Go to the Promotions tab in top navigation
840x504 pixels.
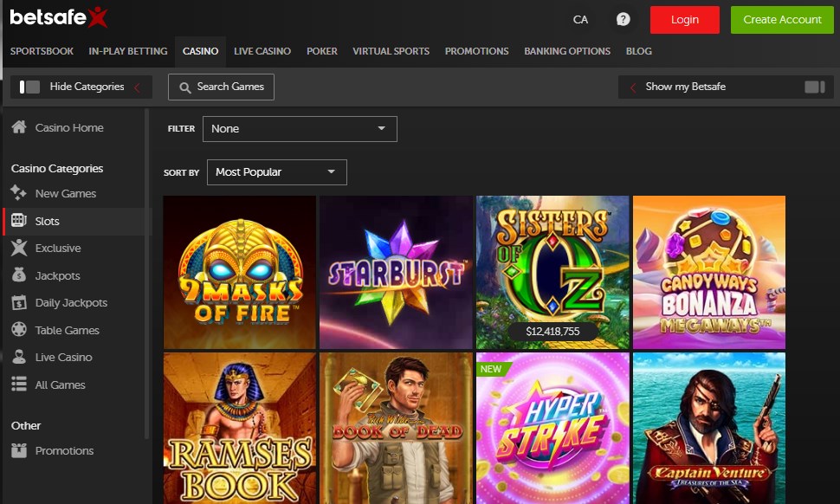476,51
